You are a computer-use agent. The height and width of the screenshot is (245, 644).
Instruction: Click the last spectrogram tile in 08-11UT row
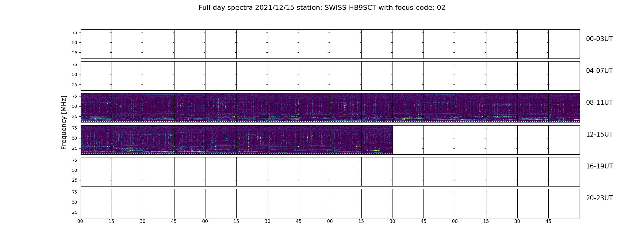(564, 108)
